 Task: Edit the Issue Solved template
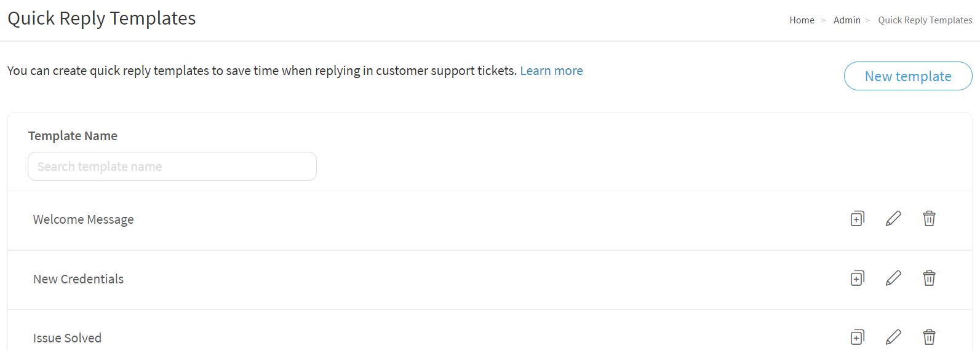pyautogui.click(x=893, y=337)
